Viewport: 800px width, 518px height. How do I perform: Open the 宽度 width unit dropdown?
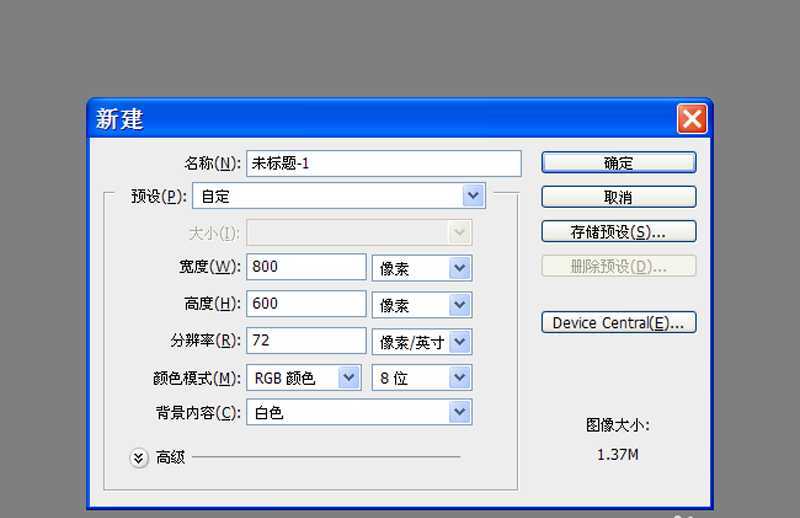421,268
